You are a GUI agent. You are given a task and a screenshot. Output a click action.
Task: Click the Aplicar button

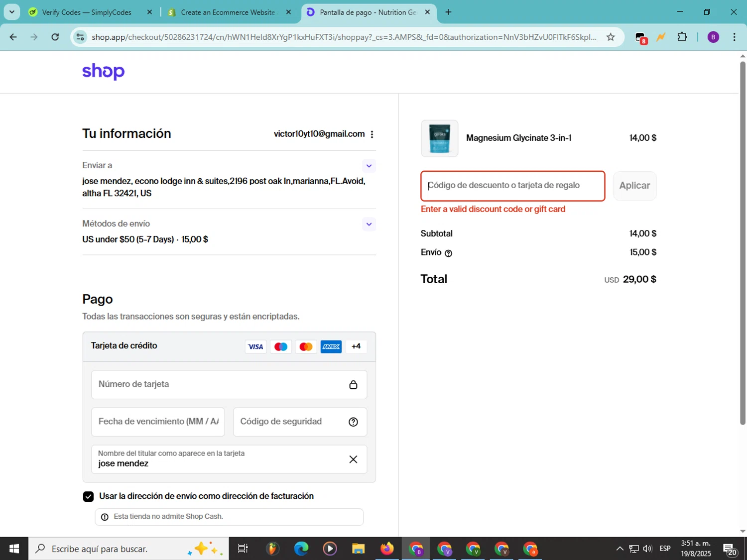pyautogui.click(x=634, y=186)
